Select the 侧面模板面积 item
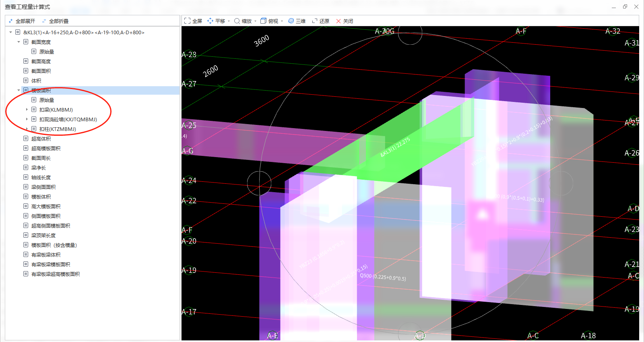644x342 pixels. [x=46, y=216]
